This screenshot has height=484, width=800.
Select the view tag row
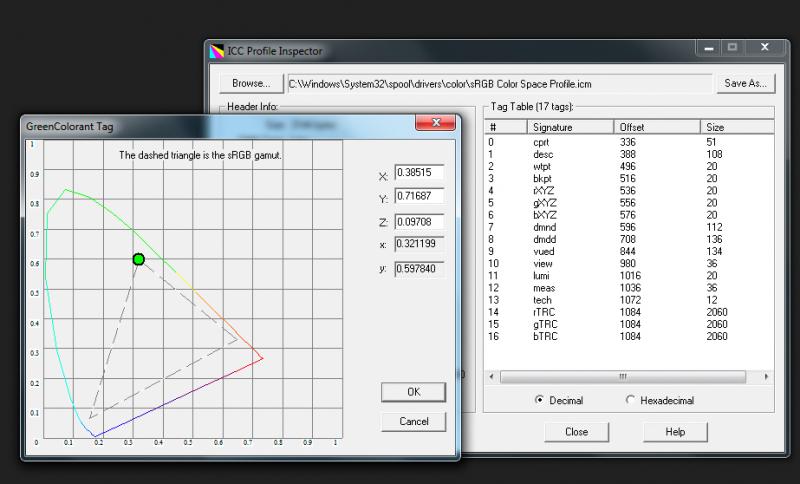(x=629, y=264)
